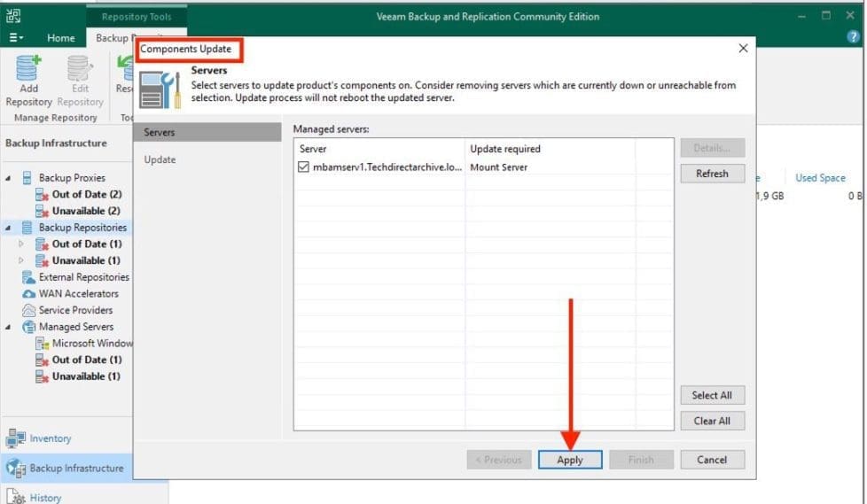Select the External Repositories icon

(28, 277)
